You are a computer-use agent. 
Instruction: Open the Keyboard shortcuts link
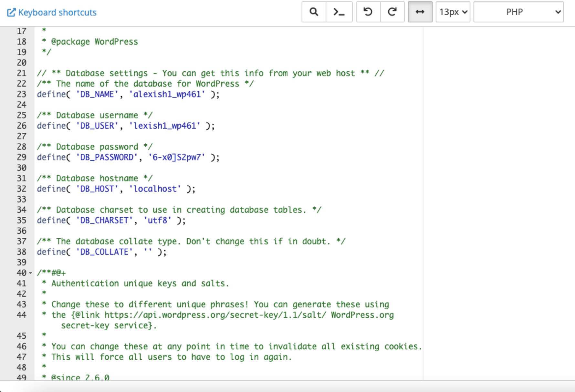[52, 12]
